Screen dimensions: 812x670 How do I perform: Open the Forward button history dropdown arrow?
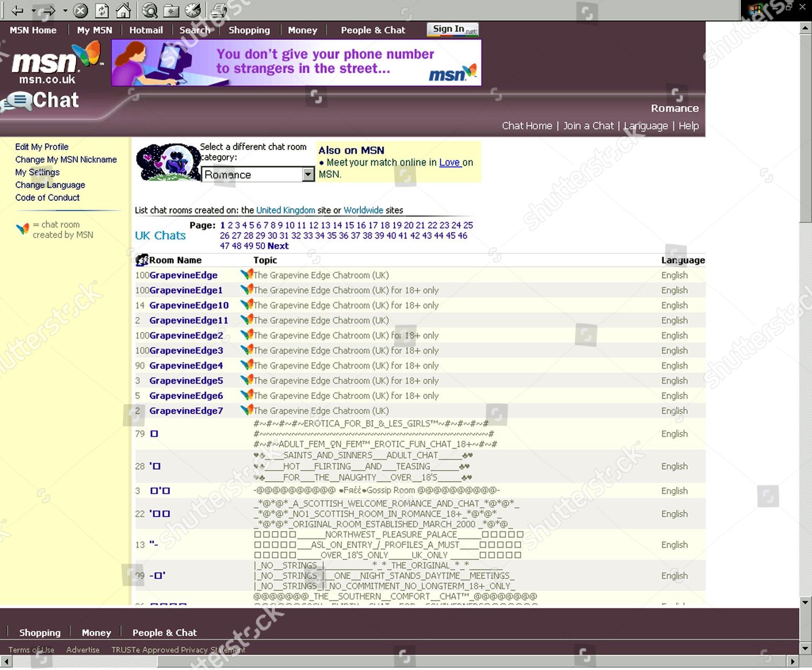(66, 10)
